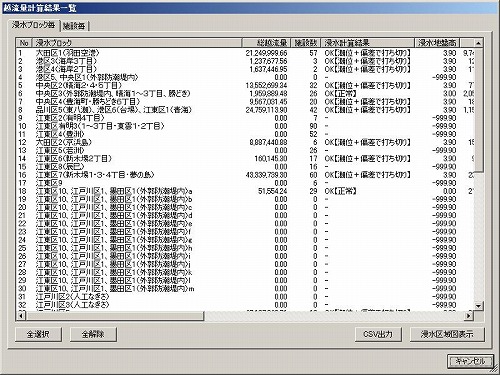
Task: Sort by the 浸水ブロック column header
Action: [x=137, y=43]
